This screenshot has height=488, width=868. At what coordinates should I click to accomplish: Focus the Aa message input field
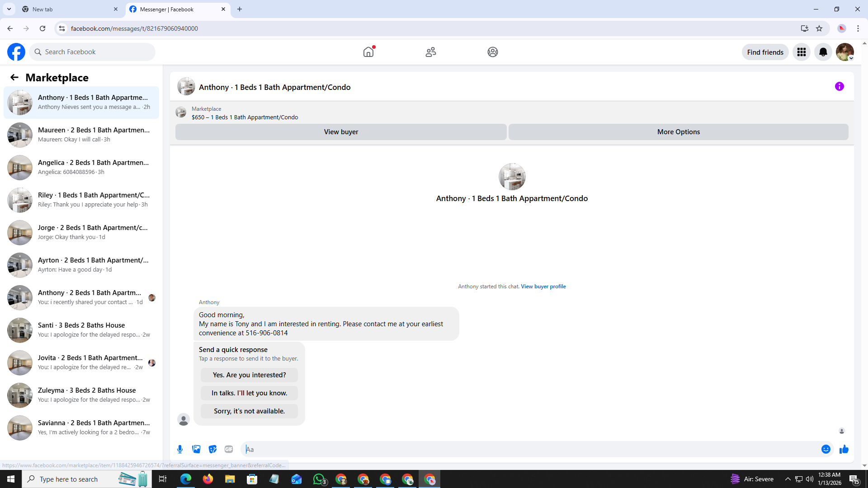point(529,449)
